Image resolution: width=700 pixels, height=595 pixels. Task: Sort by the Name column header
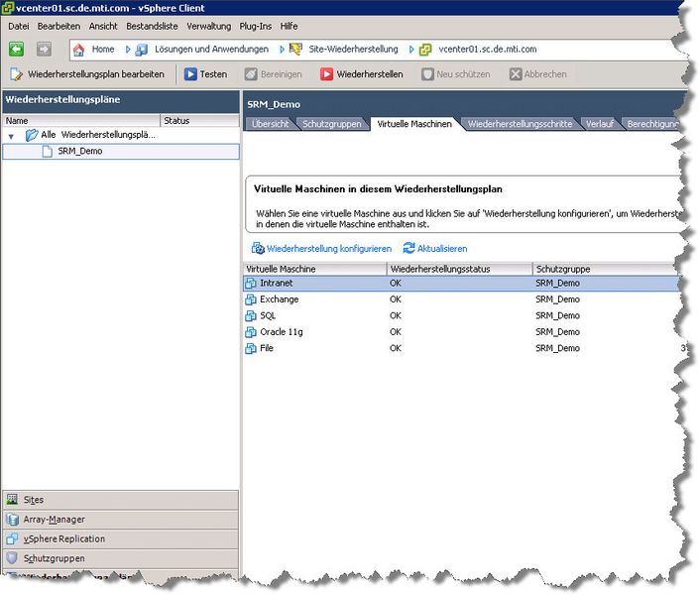point(81,121)
